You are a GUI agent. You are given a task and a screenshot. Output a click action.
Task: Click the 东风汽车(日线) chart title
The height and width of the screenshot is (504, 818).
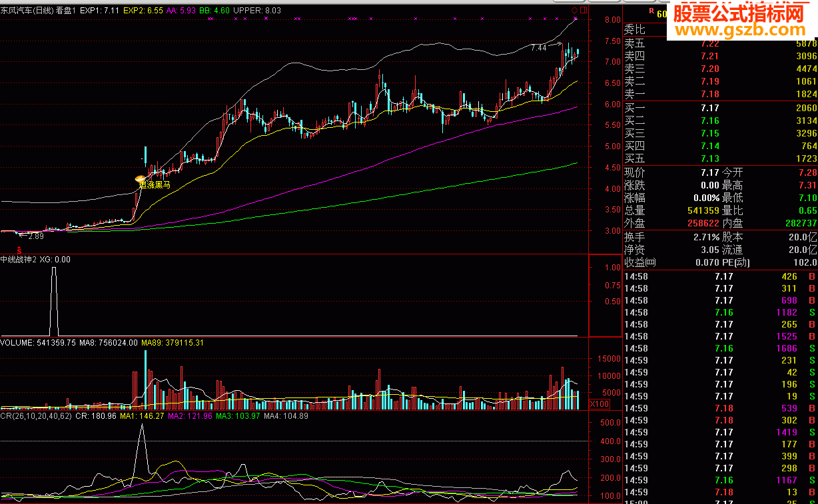[27, 11]
